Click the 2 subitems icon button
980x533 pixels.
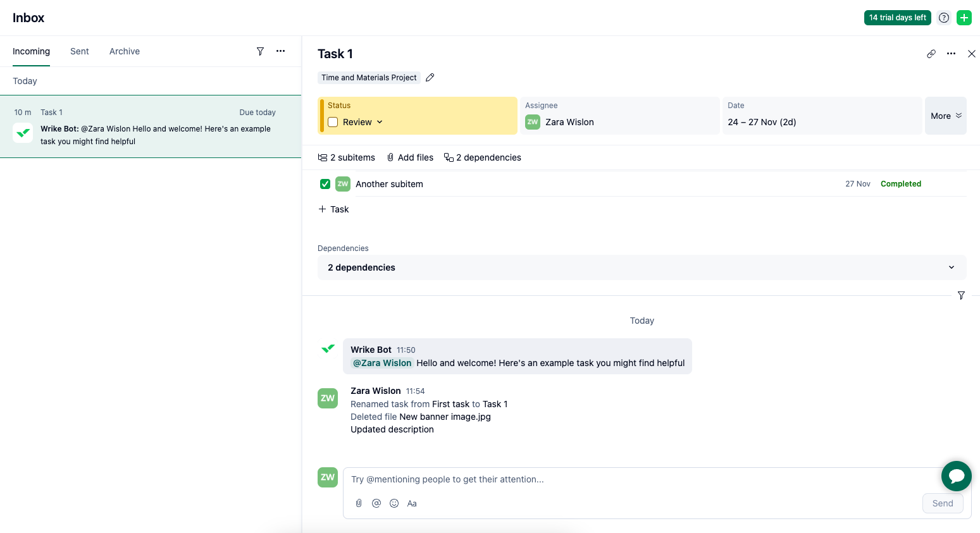click(x=347, y=157)
